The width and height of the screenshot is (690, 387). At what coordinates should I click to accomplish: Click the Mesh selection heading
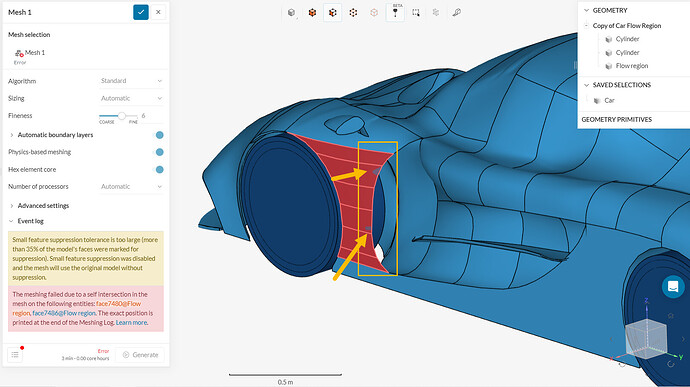(x=29, y=34)
